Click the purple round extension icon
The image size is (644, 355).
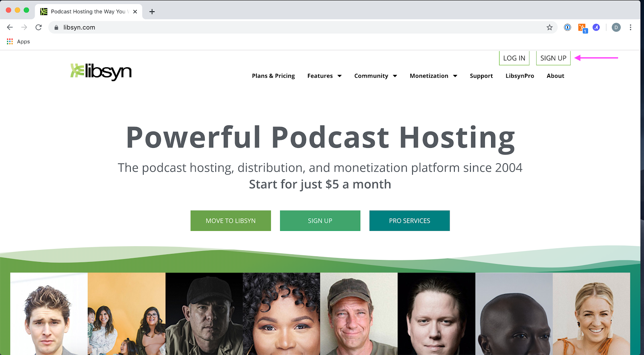pos(596,27)
